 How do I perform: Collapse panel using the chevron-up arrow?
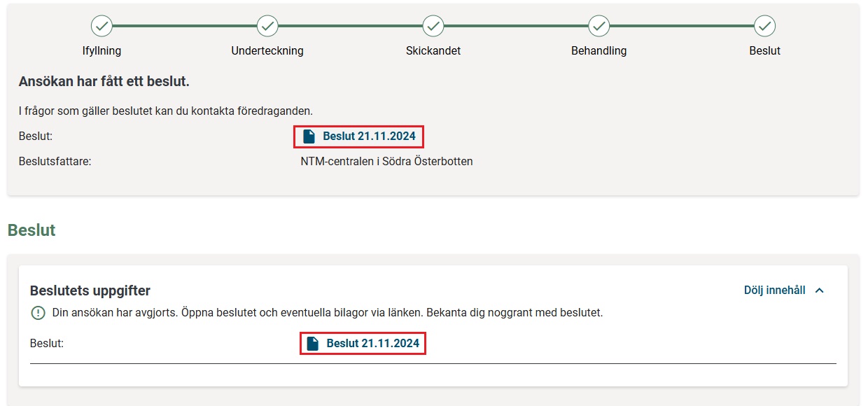820,290
